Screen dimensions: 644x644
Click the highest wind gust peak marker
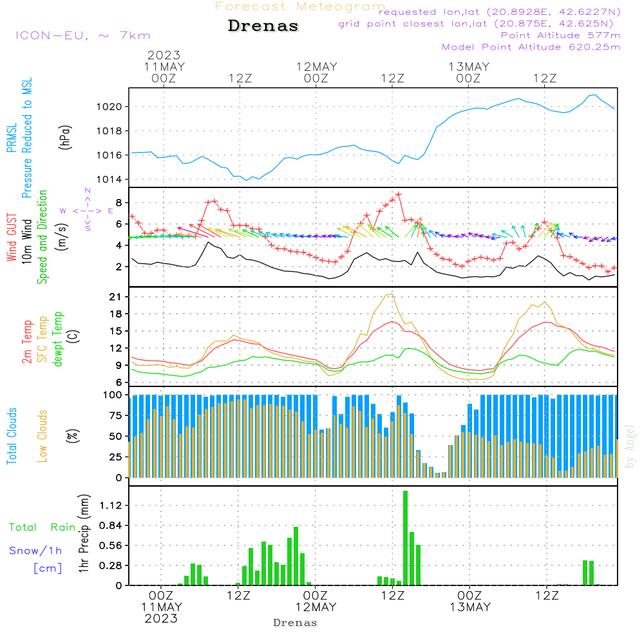click(x=399, y=194)
